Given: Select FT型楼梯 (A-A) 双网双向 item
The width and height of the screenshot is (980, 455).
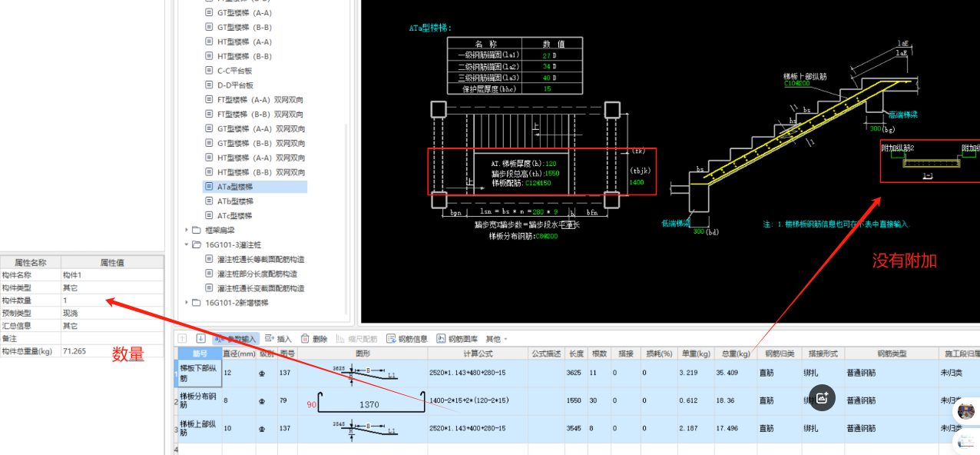Looking at the screenshot, I should click(261, 100).
